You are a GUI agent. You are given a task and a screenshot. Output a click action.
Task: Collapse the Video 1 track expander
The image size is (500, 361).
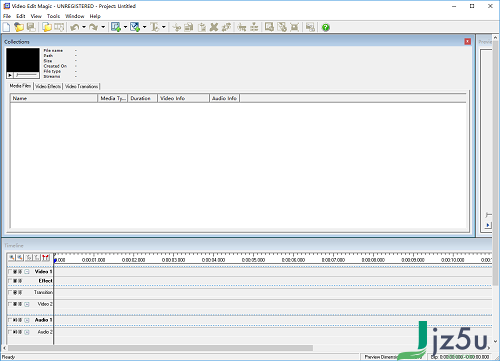click(x=27, y=272)
